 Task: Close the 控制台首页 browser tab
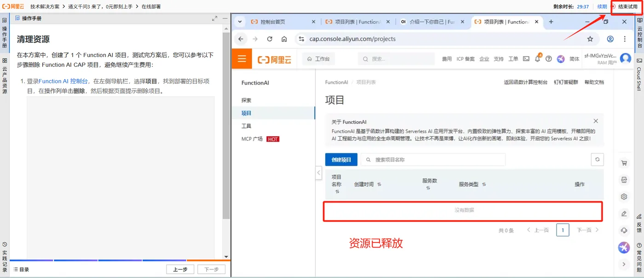point(314,22)
